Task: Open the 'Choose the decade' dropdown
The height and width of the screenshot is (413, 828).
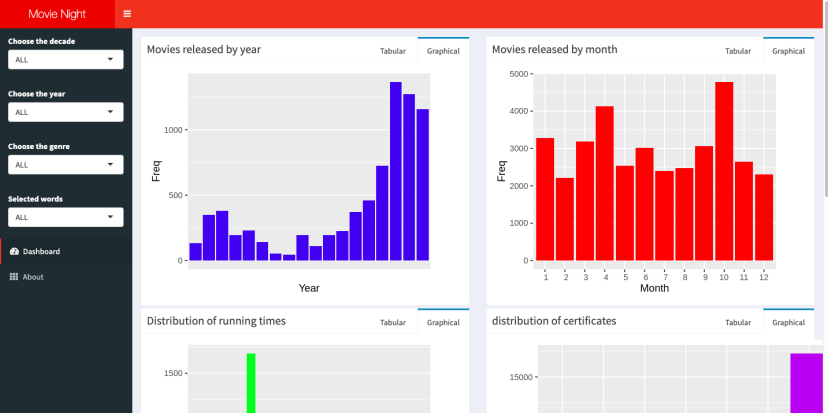Action: (65, 60)
